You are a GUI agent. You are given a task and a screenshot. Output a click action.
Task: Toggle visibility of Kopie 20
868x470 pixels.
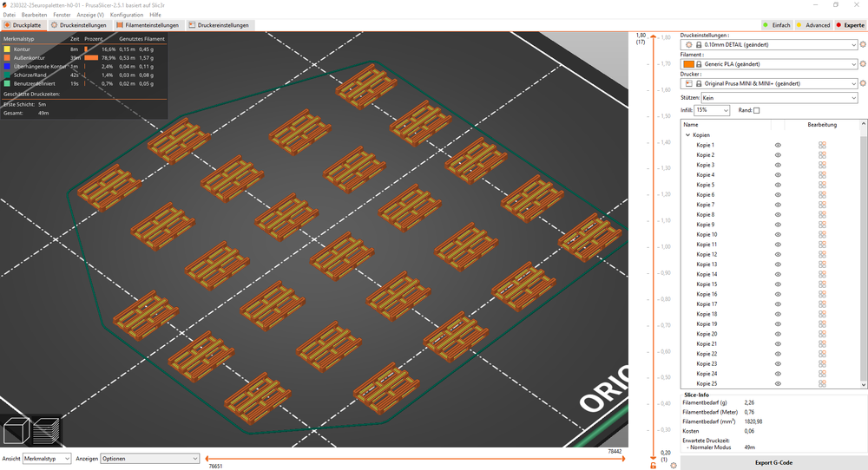tap(778, 335)
